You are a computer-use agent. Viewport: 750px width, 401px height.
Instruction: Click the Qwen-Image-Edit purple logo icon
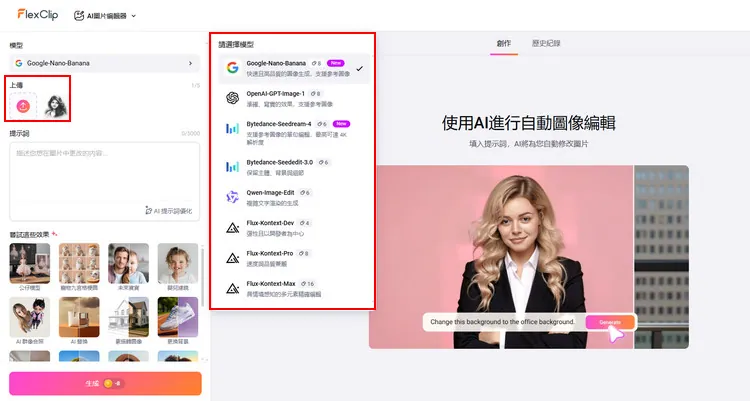232,197
